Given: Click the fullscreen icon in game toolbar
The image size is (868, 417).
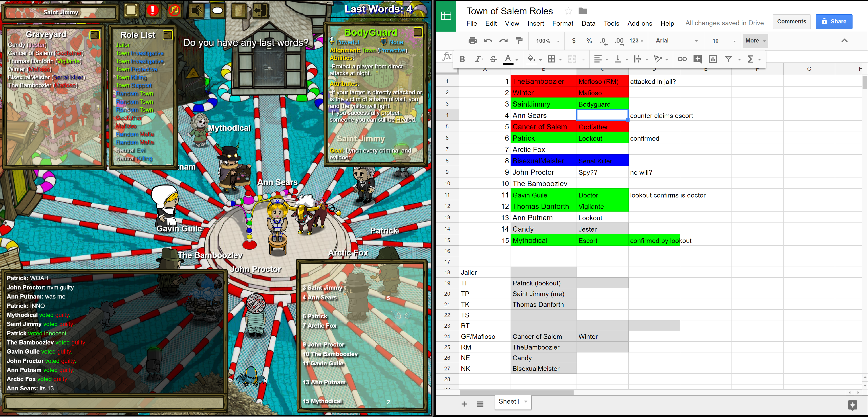Looking at the screenshot, I should coord(131,10).
